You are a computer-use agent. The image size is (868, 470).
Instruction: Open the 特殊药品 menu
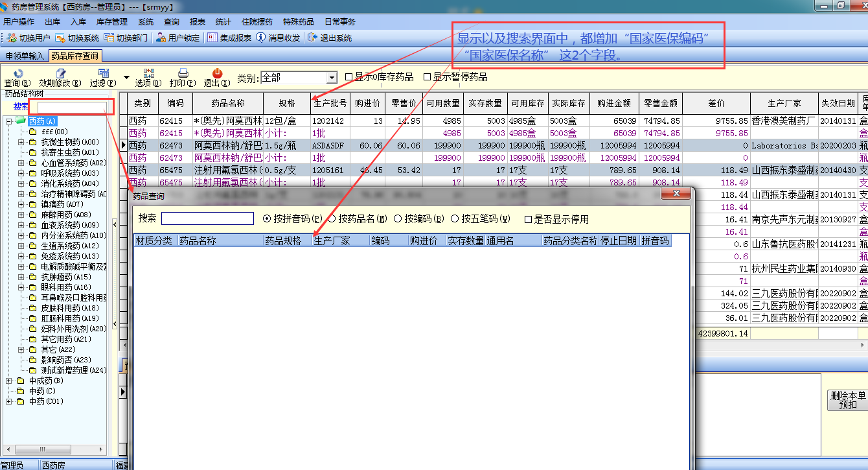click(x=299, y=22)
